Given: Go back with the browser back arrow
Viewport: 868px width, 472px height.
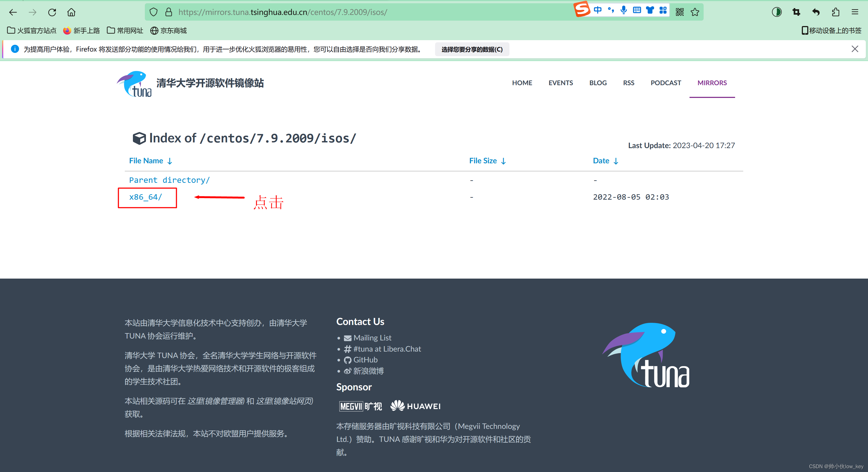Looking at the screenshot, I should point(13,12).
